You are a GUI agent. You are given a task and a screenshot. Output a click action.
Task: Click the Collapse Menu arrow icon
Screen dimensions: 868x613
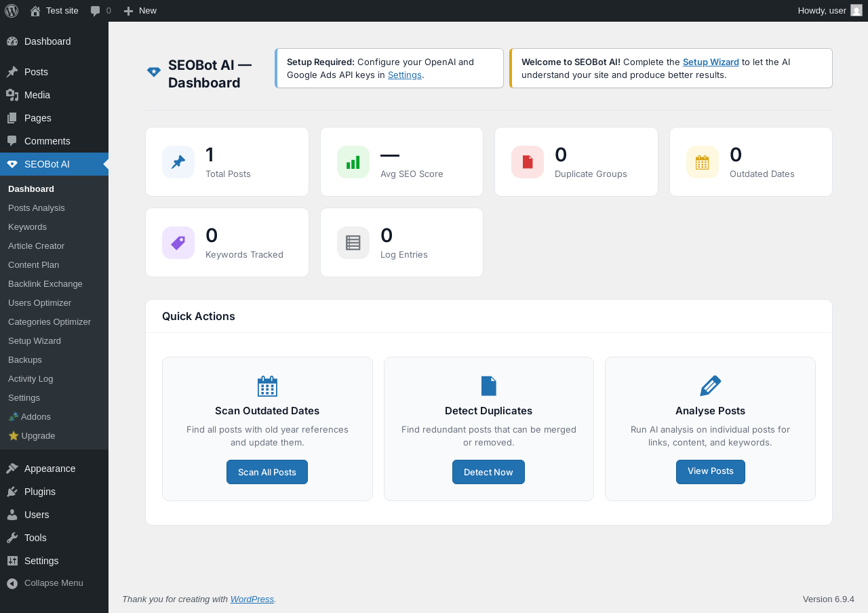click(12, 583)
